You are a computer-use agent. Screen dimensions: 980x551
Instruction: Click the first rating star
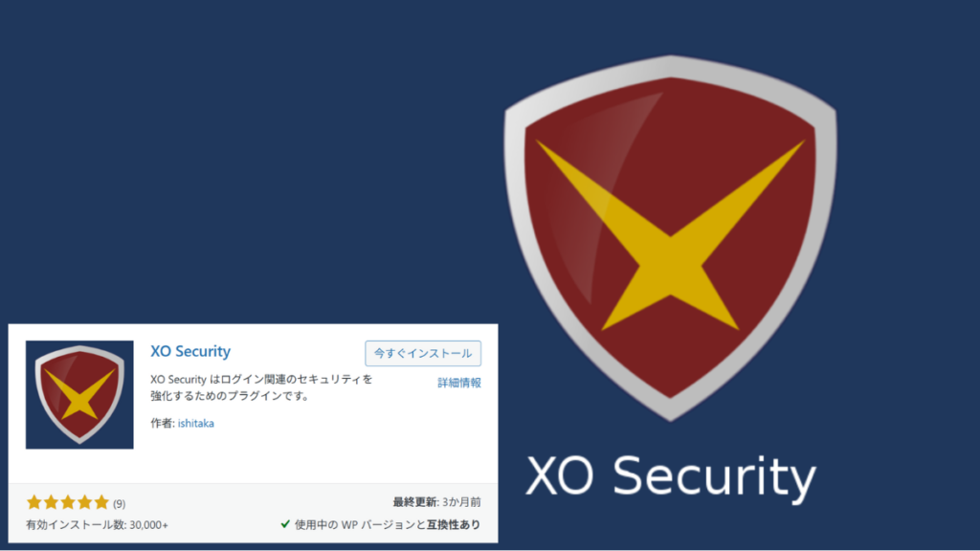click(33, 502)
